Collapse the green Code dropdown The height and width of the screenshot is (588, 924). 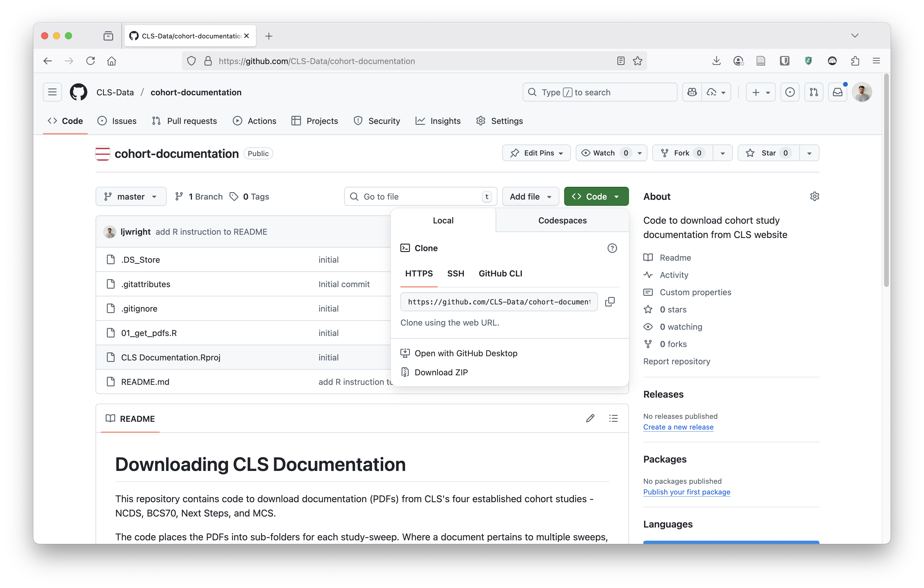coord(596,196)
